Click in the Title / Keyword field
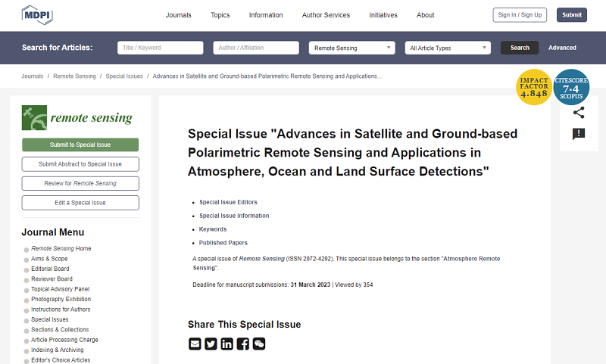Screen dimensions: 606x364 161,48
